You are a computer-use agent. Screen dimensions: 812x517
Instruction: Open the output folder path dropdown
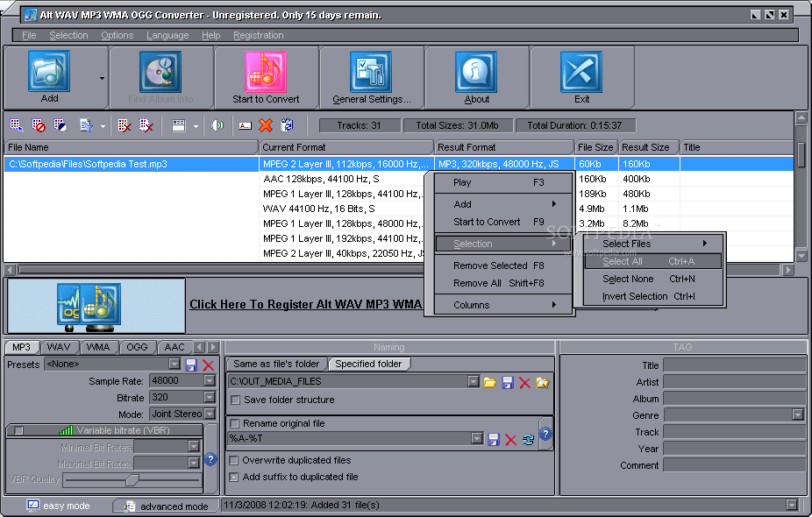474,381
